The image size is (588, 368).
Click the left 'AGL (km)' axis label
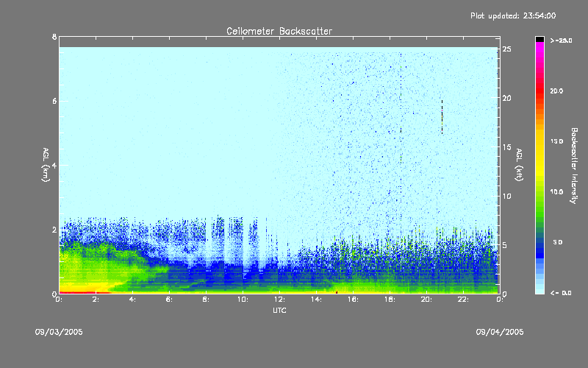click(x=46, y=165)
